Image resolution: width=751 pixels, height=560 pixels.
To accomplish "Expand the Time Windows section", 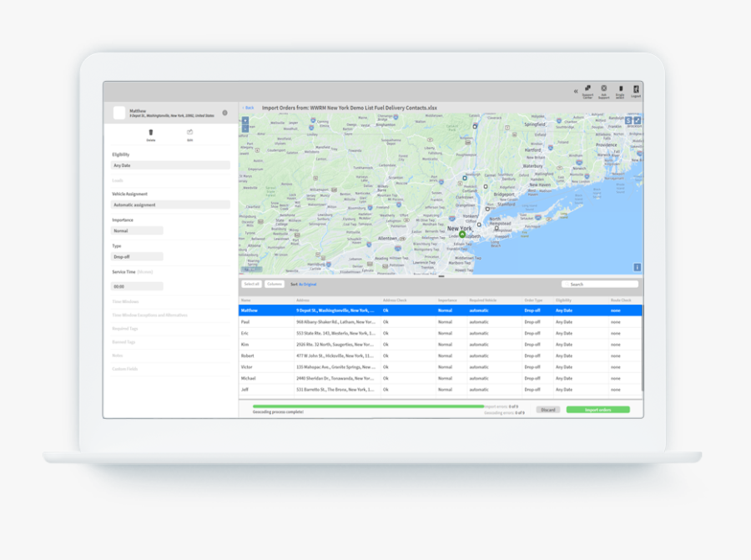I will [x=125, y=301].
